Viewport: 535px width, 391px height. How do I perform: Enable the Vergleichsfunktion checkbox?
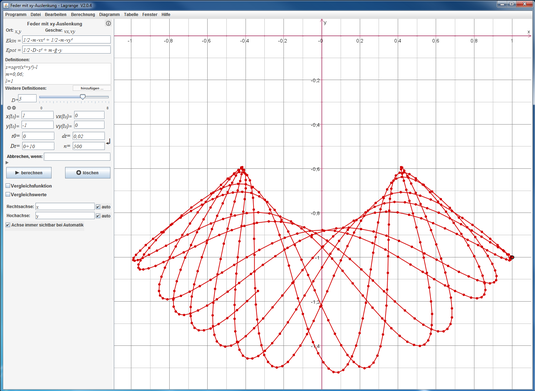tap(8, 186)
